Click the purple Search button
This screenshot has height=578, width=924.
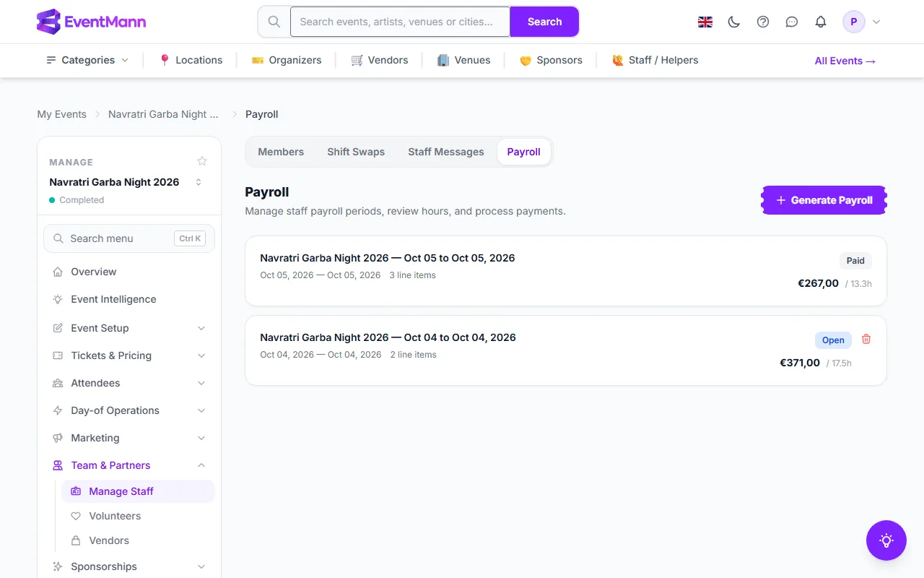pos(544,22)
